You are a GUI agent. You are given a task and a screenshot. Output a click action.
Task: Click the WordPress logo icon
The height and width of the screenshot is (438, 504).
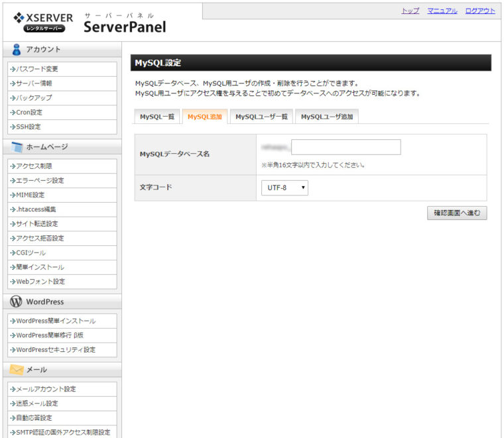[x=16, y=301]
